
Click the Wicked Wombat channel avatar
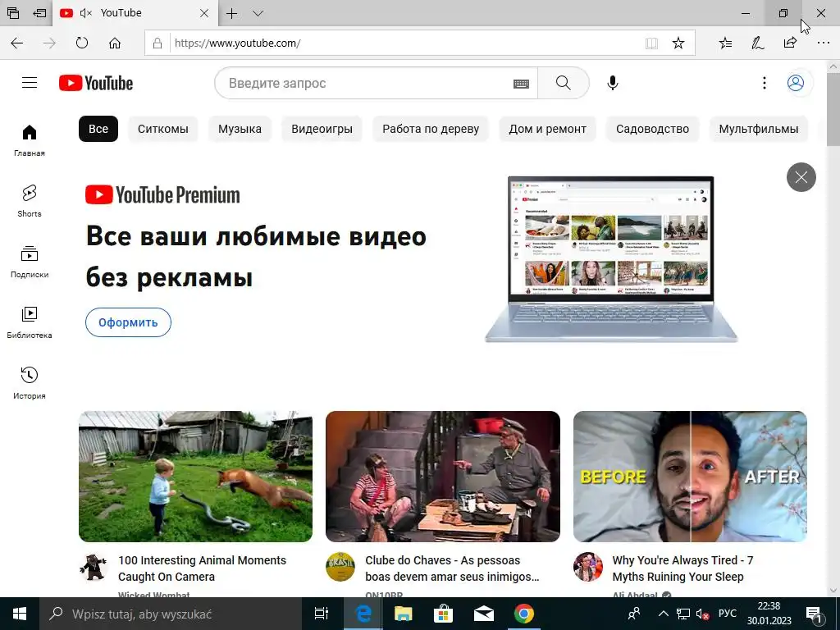[x=94, y=567]
